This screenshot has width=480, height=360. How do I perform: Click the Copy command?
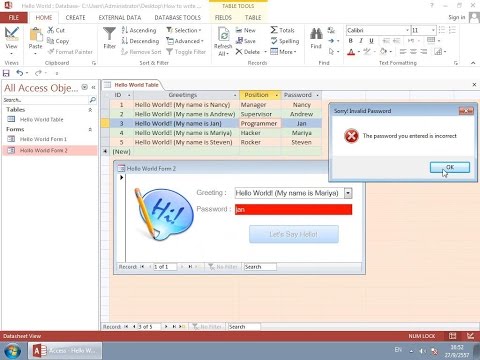point(58,41)
